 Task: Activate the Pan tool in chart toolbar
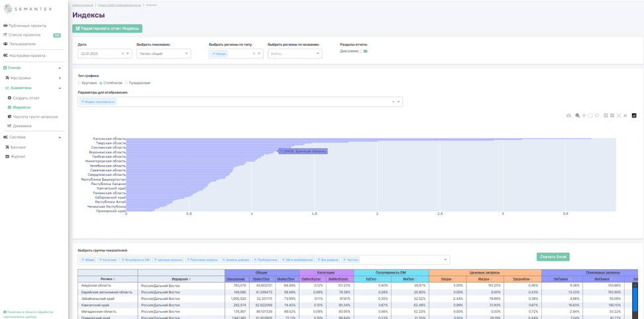[x=584, y=115]
